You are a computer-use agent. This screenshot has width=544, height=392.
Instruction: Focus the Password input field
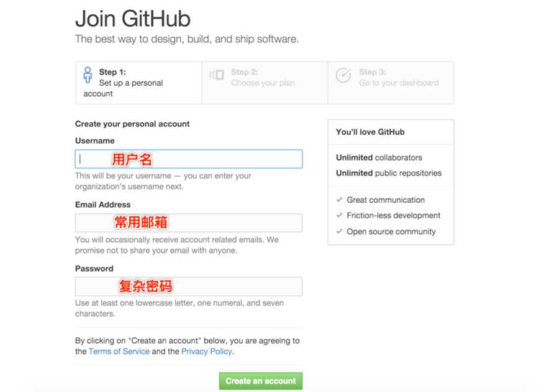click(x=189, y=287)
